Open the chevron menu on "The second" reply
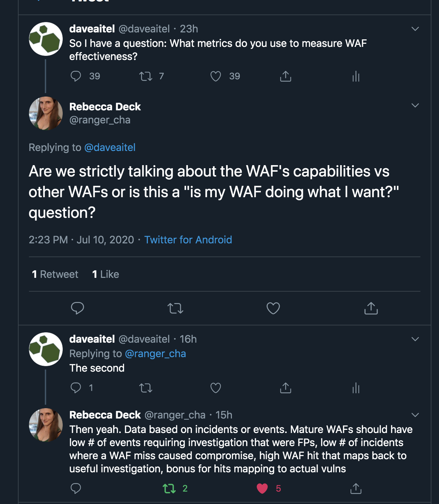Image resolution: width=439 pixels, height=504 pixels. tap(415, 339)
